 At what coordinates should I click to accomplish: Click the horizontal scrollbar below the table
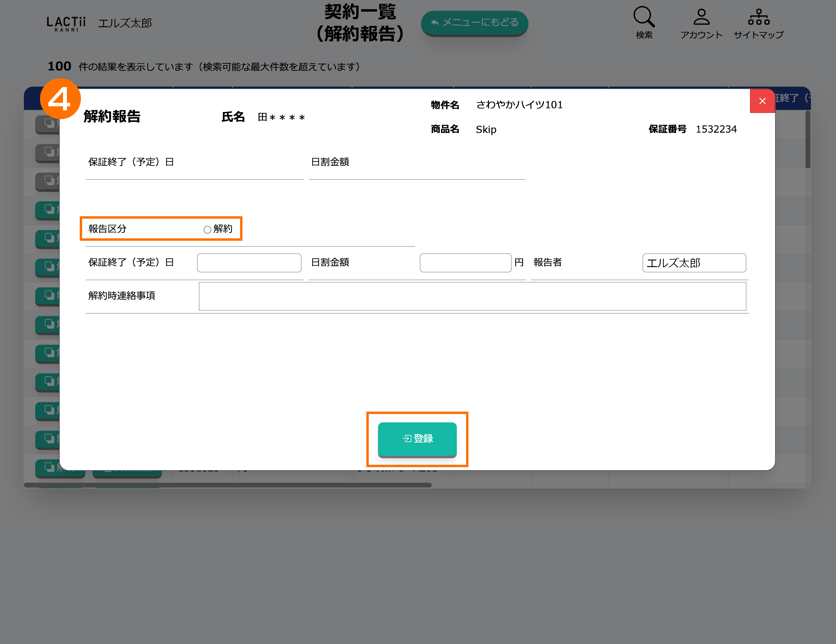(228, 485)
